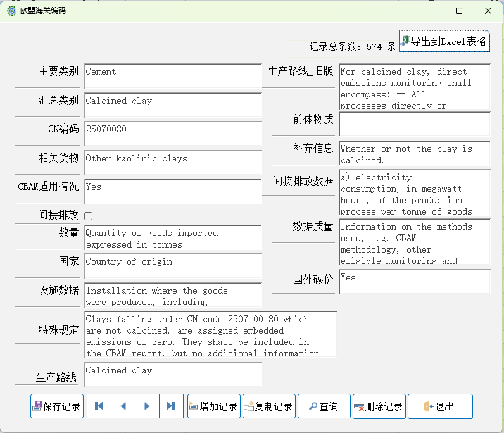Duplicate record with 复制记录 button
The image size is (504, 433).
(268, 406)
